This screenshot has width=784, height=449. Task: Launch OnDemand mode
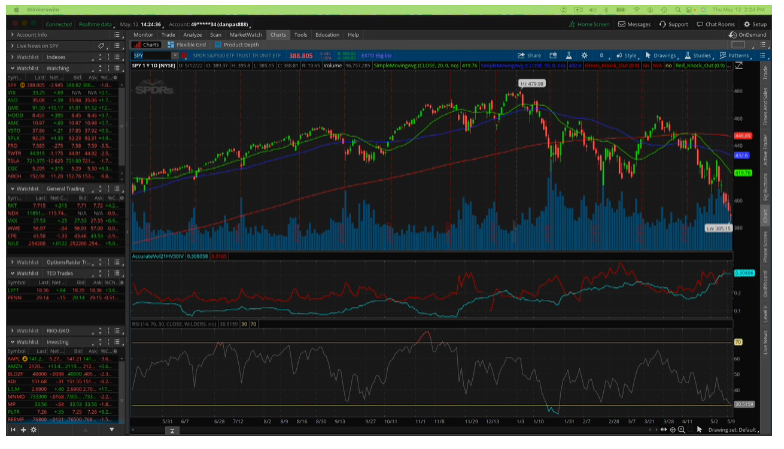[747, 35]
